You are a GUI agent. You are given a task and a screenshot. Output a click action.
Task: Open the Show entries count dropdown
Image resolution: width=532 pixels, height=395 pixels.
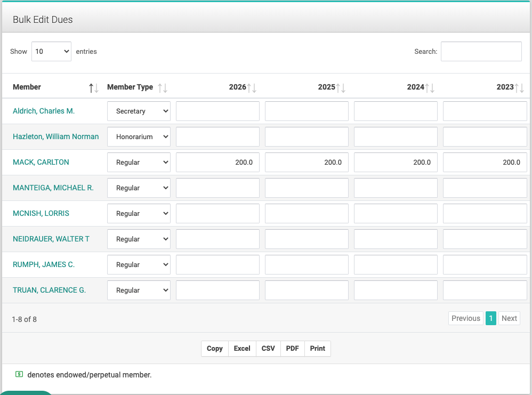point(51,52)
